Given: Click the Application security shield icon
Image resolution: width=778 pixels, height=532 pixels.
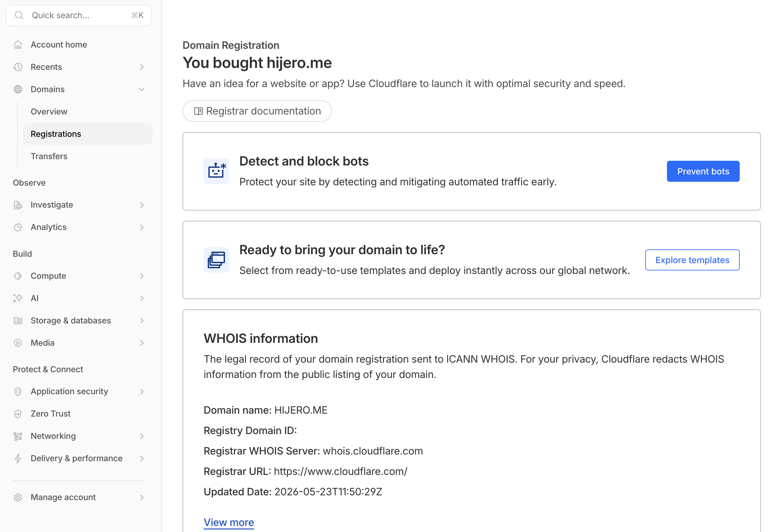Looking at the screenshot, I should [x=18, y=391].
